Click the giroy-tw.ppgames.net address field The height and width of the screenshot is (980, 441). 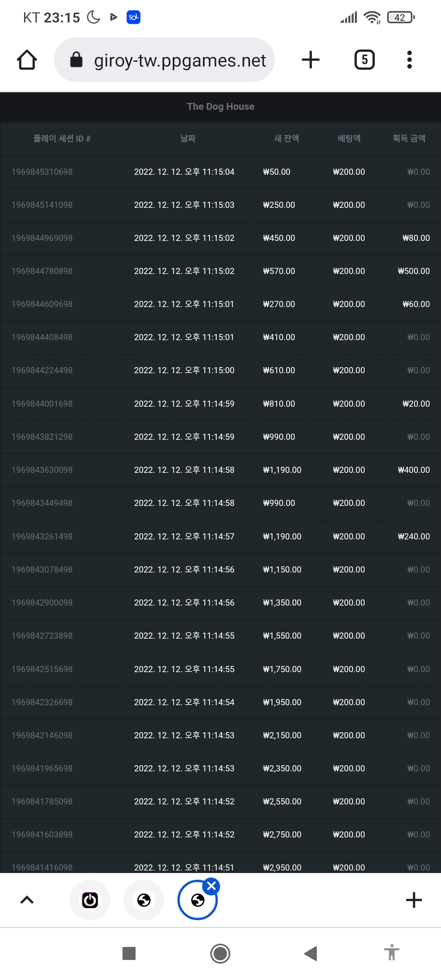(x=164, y=60)
